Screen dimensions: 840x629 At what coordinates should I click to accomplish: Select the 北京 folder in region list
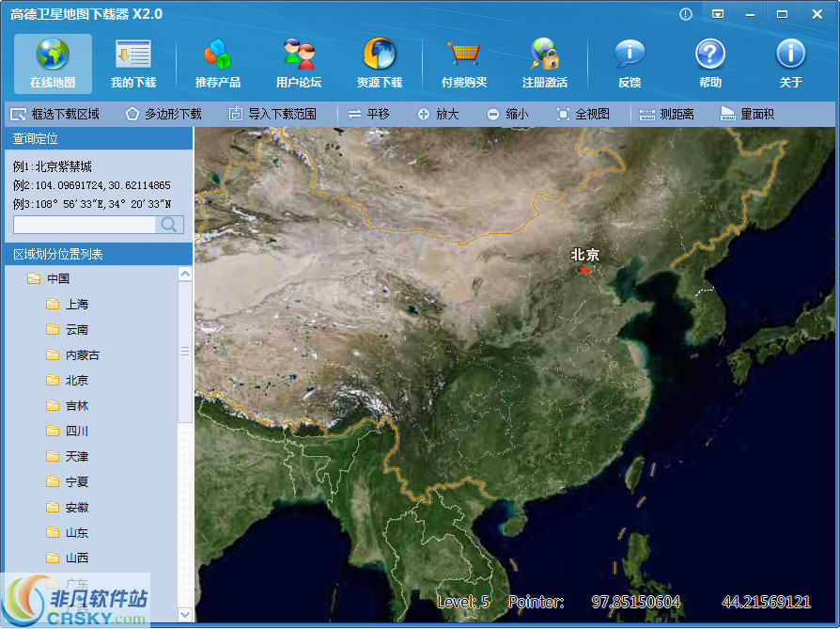tap(67, 380)
